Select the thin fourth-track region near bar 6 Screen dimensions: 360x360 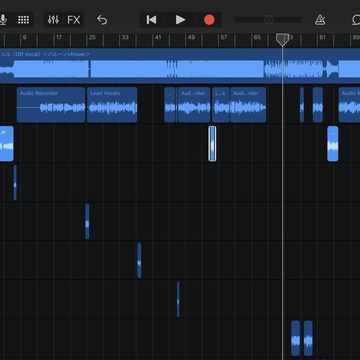pyautogui.click(x=15, y=182)
